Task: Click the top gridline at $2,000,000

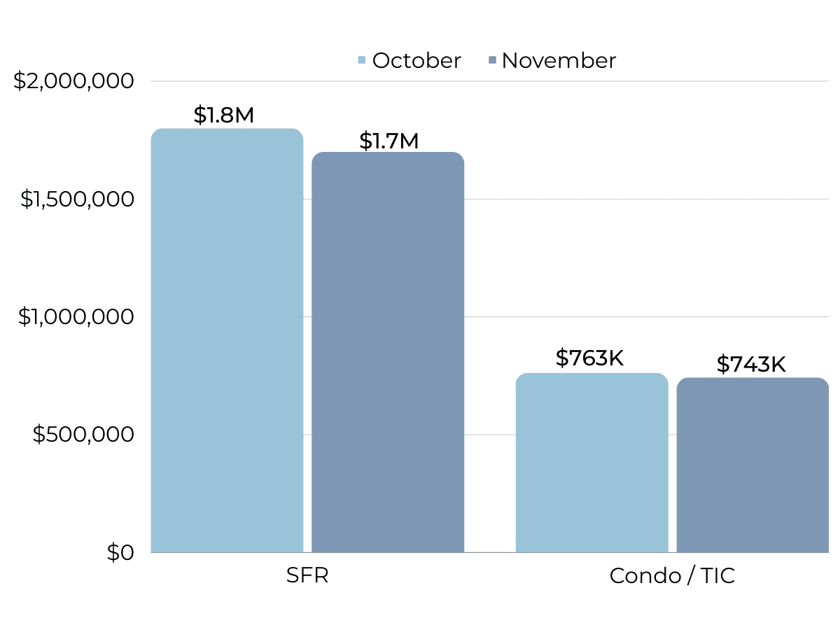Action: 630,81
